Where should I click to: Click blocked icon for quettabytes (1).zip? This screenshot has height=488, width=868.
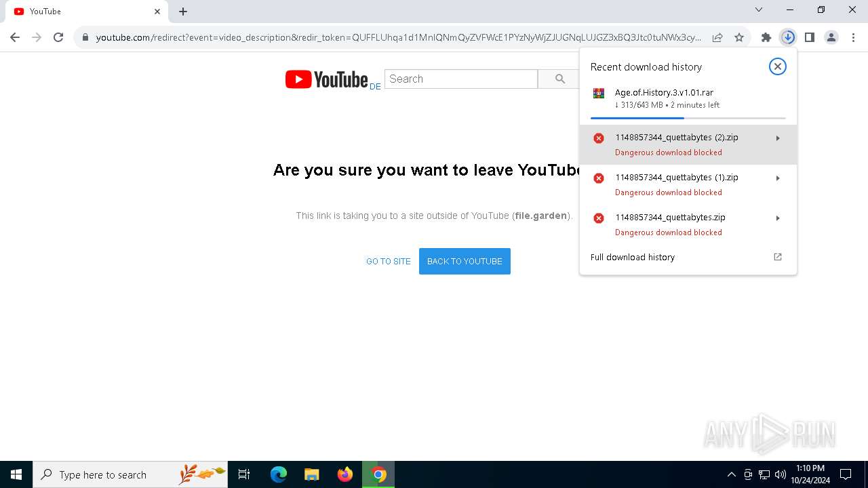(599, 178)
